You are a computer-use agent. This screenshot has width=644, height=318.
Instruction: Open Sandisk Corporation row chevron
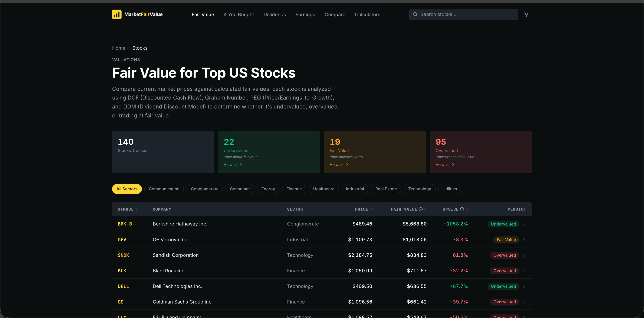pos(524,255)
